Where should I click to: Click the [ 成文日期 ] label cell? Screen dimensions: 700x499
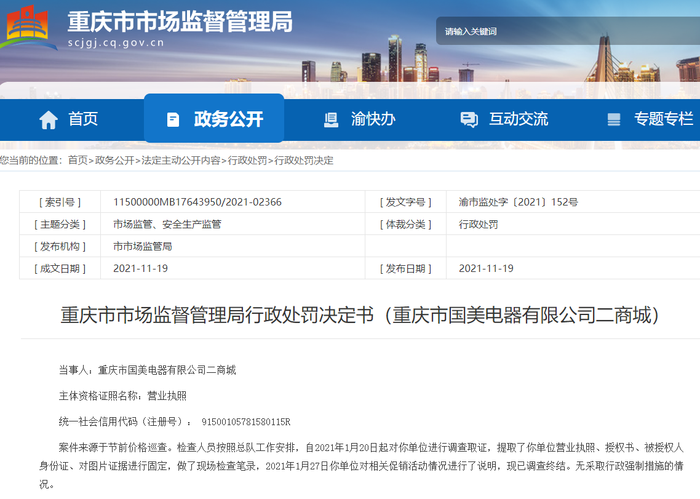click(x=60, y=268)
